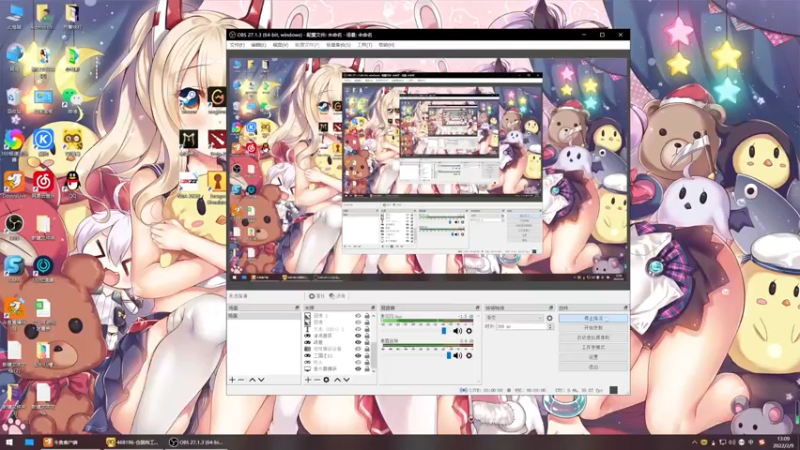
Task: Toggle visibility eye of 视频捕获设备 source
Action: click(358, 348)
